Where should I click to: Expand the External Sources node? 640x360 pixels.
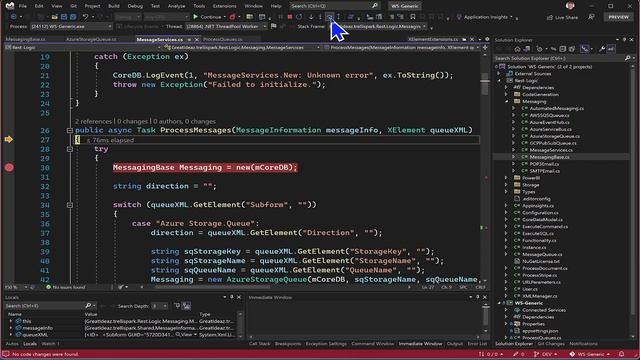click(499, 74)
